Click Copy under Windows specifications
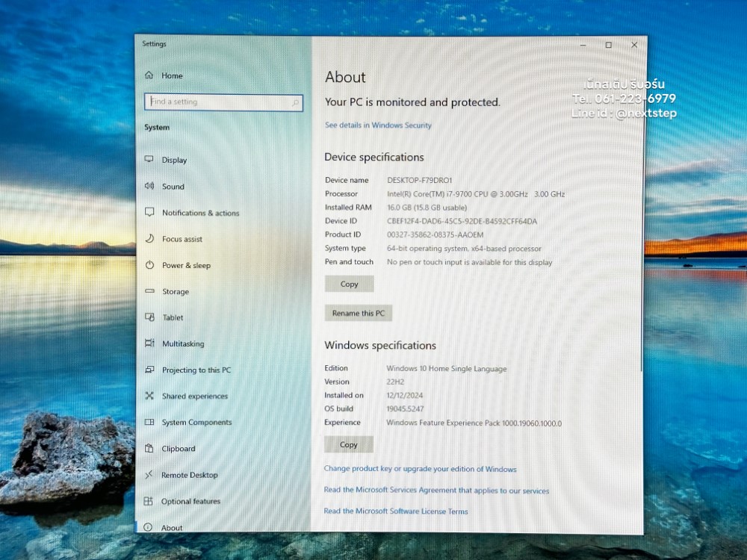 [349, 444]
